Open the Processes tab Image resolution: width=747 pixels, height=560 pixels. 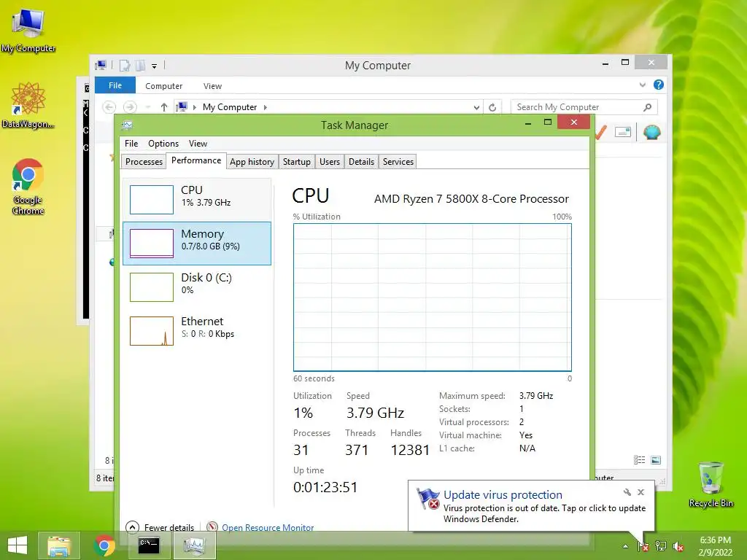(144, 162)
